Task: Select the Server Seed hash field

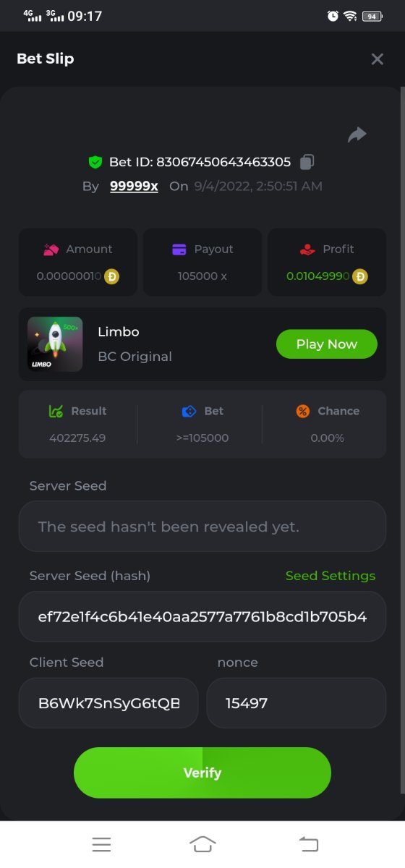Action: click(202, 616)
